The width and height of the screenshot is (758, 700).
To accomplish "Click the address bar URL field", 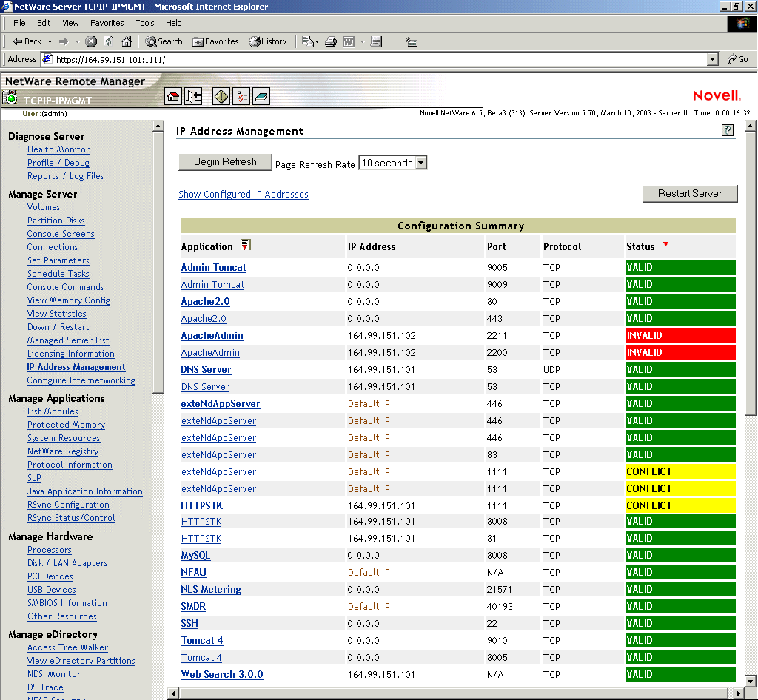I will pos(370,59).
